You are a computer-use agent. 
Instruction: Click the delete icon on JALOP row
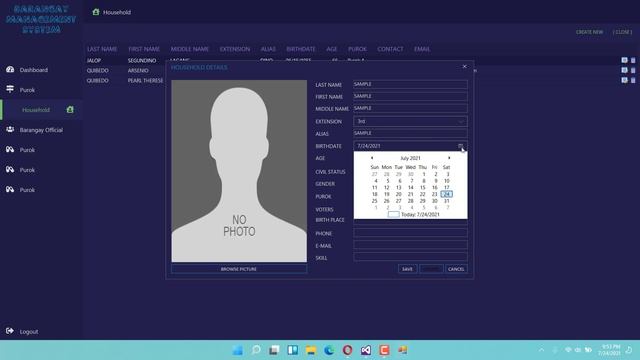coord(633,60)
